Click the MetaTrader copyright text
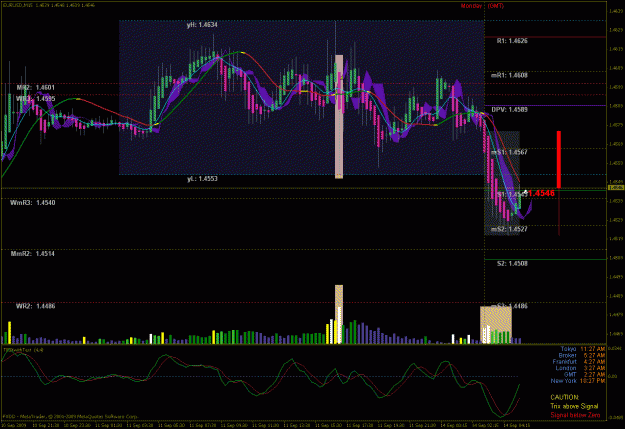Viewport: 625px width, 429px height. (x=70, y=416)
